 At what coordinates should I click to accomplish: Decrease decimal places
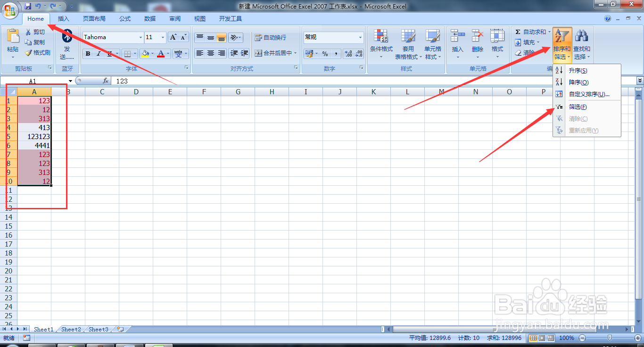359,54
